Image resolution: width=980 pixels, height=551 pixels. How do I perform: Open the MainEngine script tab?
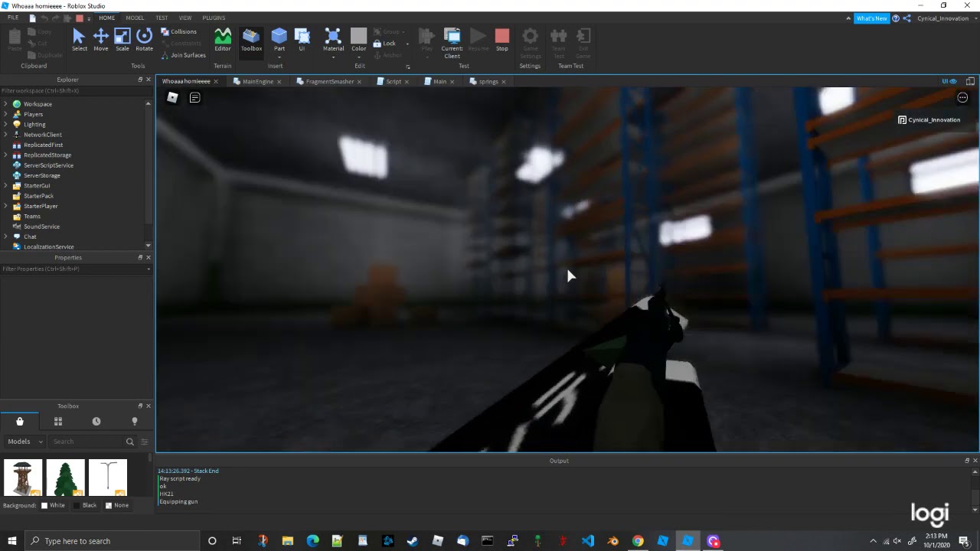click(x=257, y=81)
